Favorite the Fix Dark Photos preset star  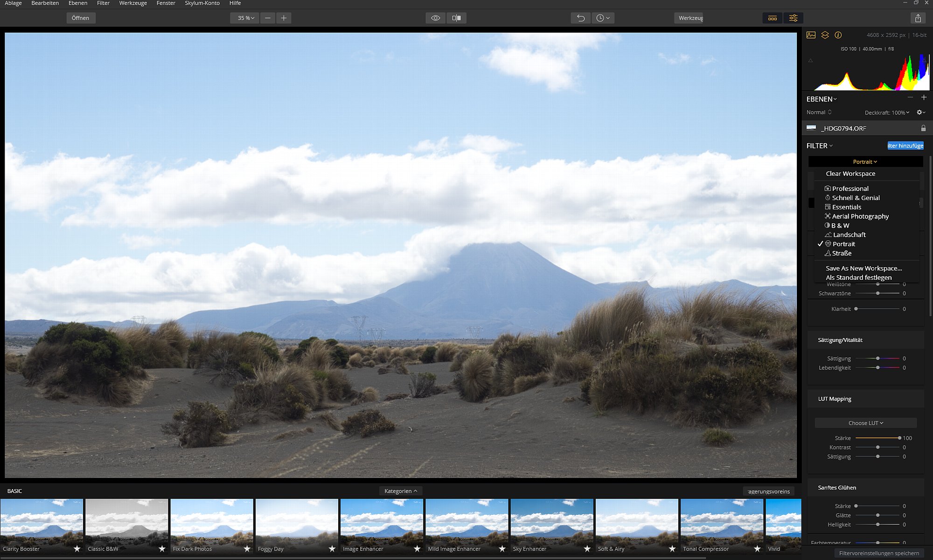[247, 549]
